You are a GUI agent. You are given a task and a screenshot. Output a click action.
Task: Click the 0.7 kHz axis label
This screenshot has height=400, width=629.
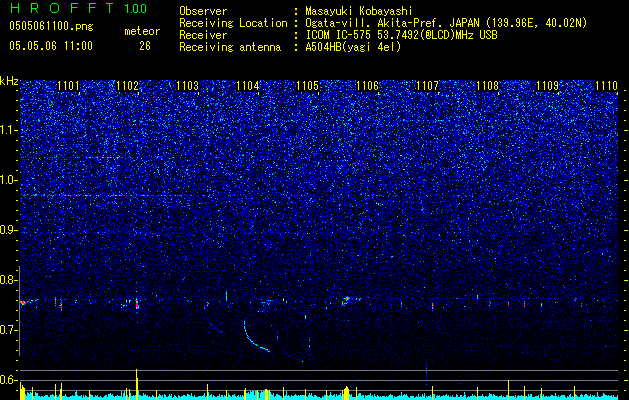click(x=8, y=330)
